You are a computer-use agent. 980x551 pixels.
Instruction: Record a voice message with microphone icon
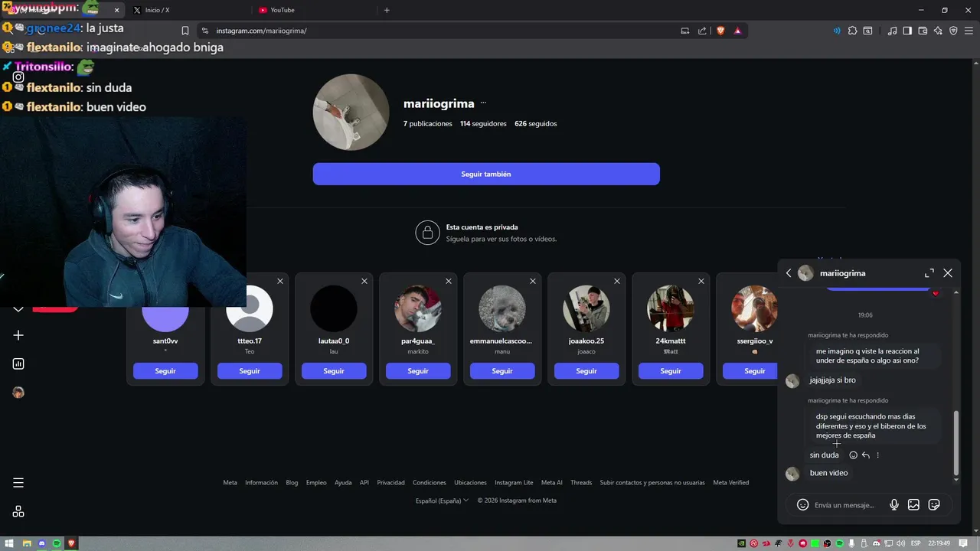tap(893, 505)
